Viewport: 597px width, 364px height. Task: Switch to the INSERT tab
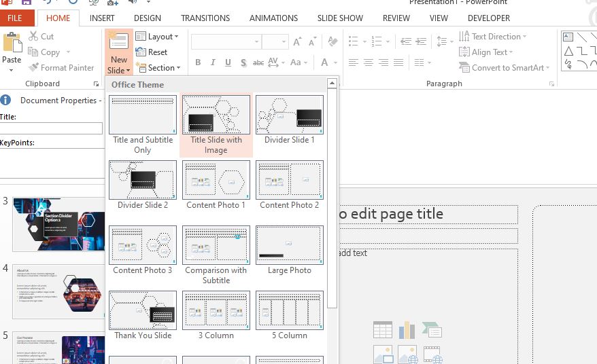(102, 18)
